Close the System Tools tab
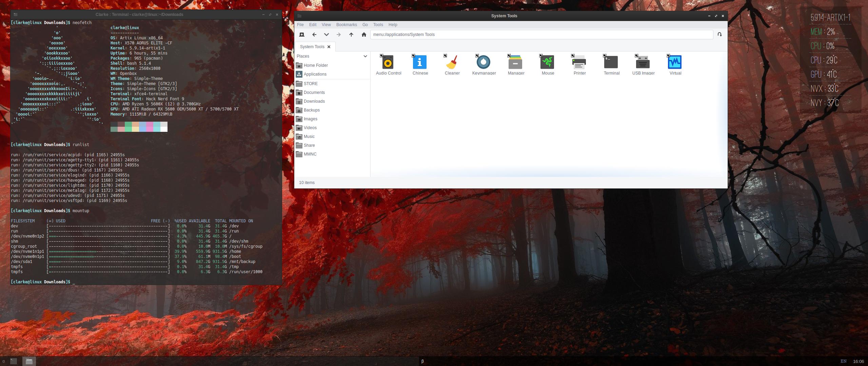Screen dimensions: 868x366 tap(329, 47)
